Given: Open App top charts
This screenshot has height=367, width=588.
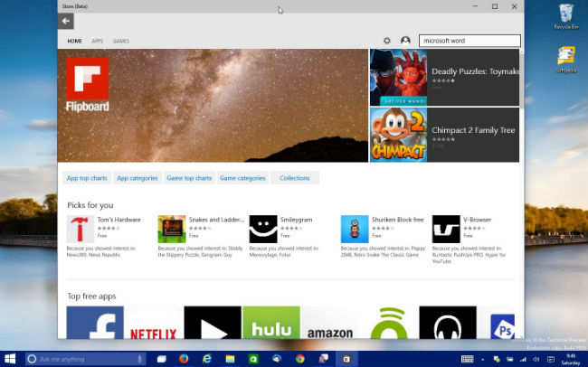Looking at the screenshot, I should tap(87, 178).
